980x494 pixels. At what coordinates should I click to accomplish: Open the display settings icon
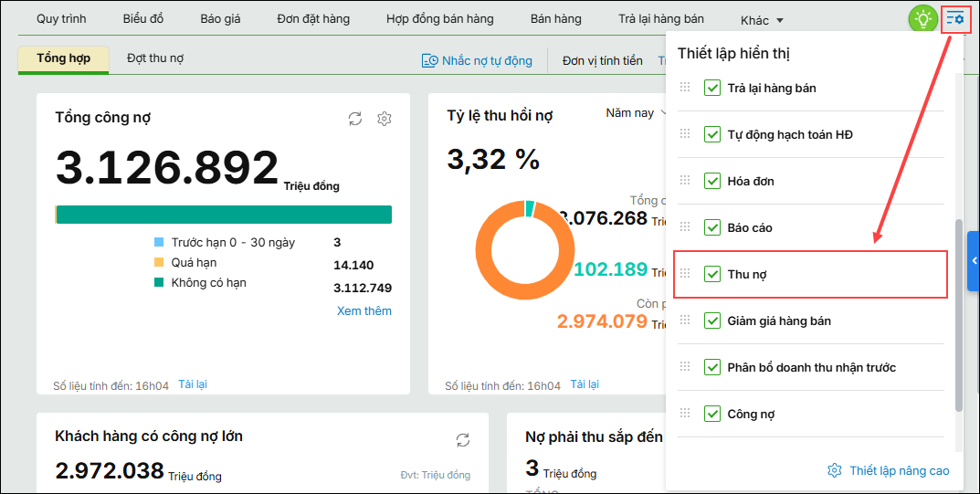pyautogui.click(x=955, y=18)
